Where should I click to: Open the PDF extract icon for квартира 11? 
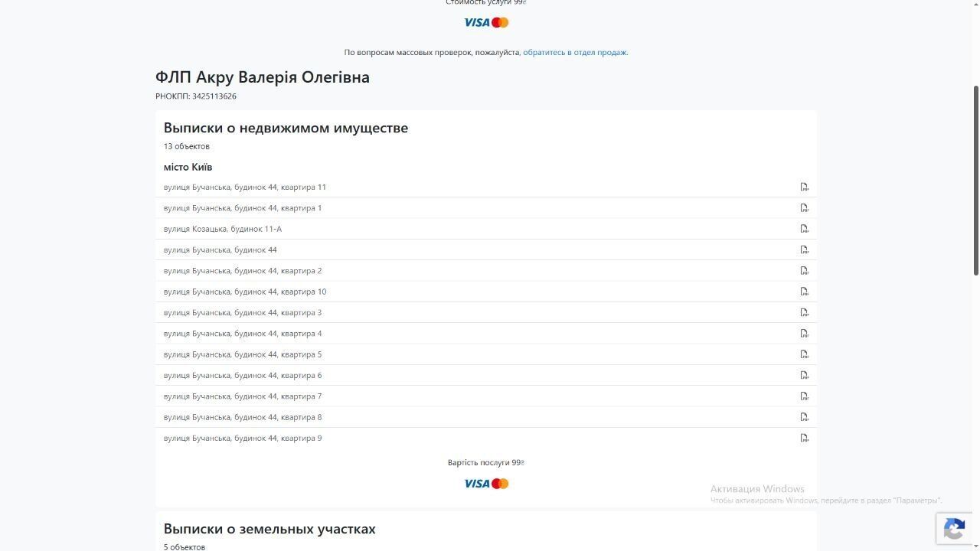[804, 187]
